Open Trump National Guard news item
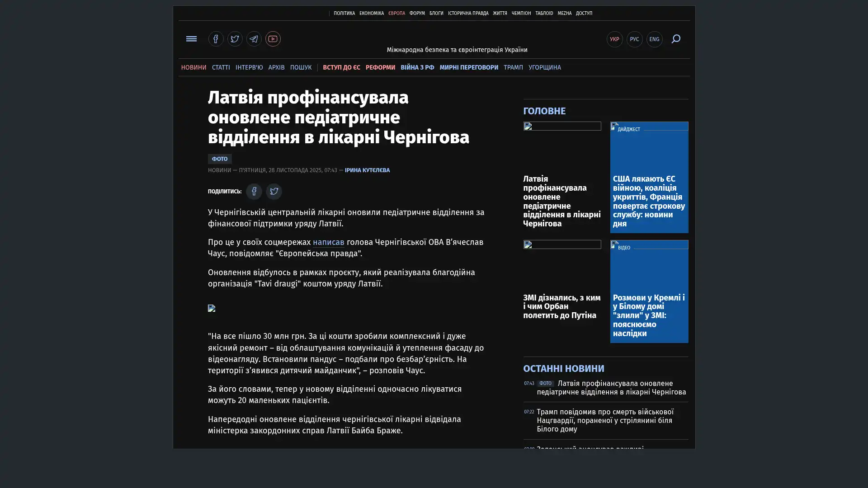868x488 pixels. point(605,420)
